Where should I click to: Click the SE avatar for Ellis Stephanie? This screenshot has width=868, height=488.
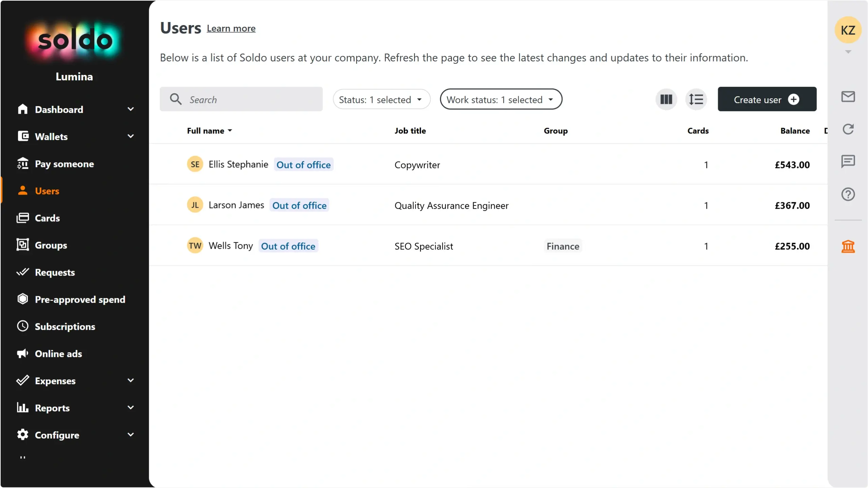point(195,164)
